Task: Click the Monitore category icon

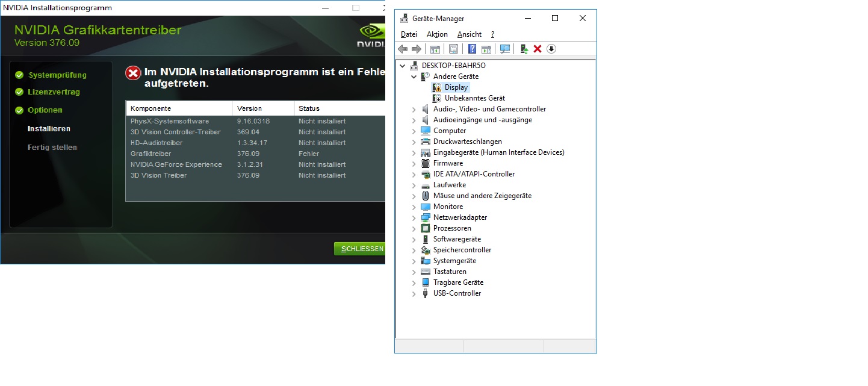Action: (426, 207)
